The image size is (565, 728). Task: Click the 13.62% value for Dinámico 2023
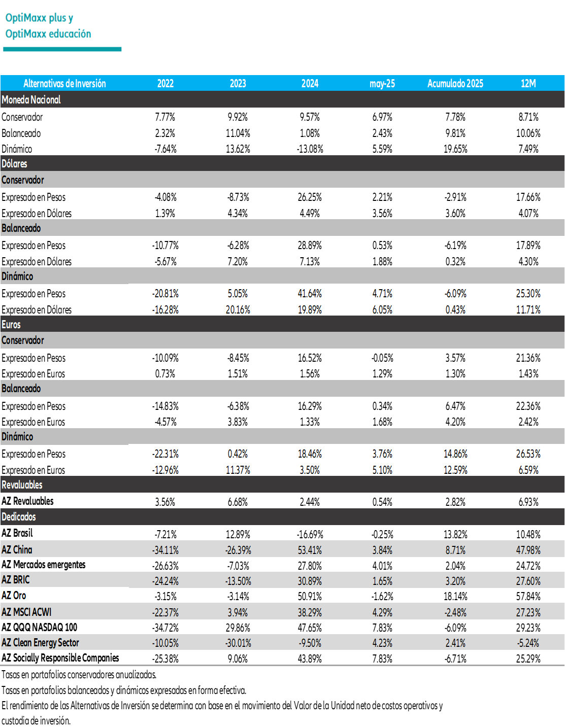point(238,149)
